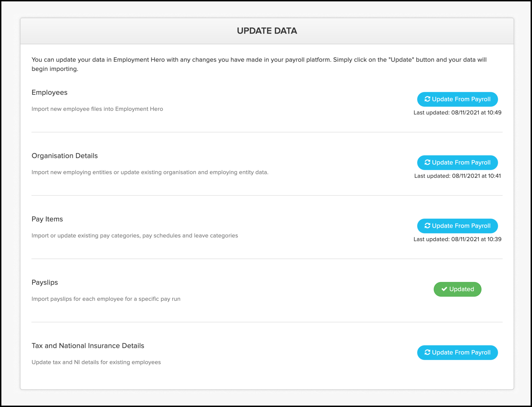The height and width of the screenshot is (407, 532).
Task: Click the Employees last updated 10:49 timestamp
Action: pos(457,113)
